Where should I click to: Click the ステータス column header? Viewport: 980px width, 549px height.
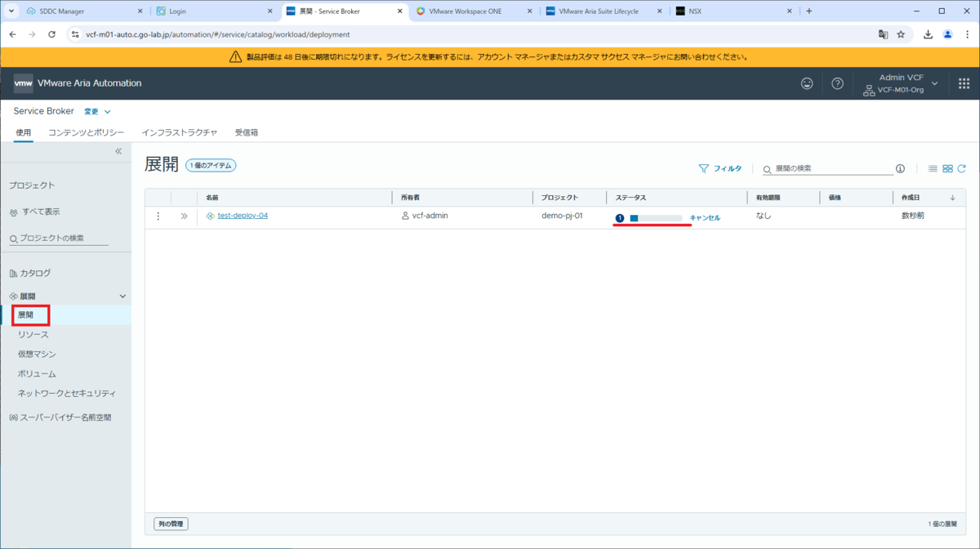pos(630,198)
